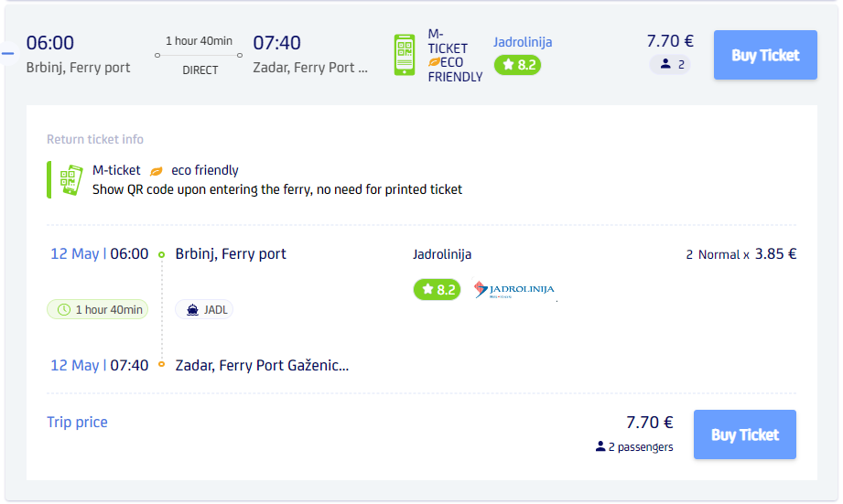Click the Jadrolinija company logo
This screenshot has width=843, height=504.
514,290
